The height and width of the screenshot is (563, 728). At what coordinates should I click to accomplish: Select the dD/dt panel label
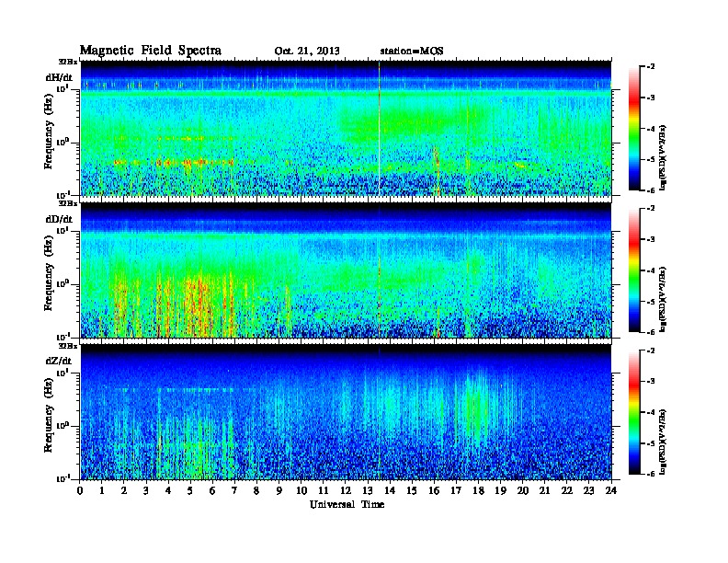pyautogui.click(x=59, y=219)
